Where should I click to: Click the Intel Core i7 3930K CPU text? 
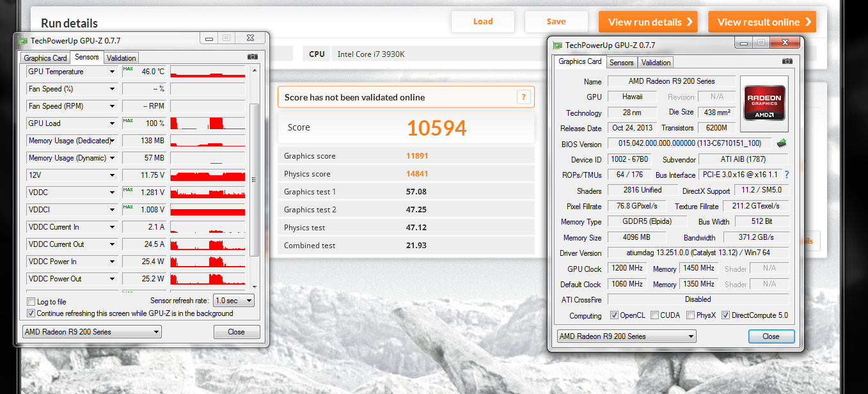coord(371,54)
